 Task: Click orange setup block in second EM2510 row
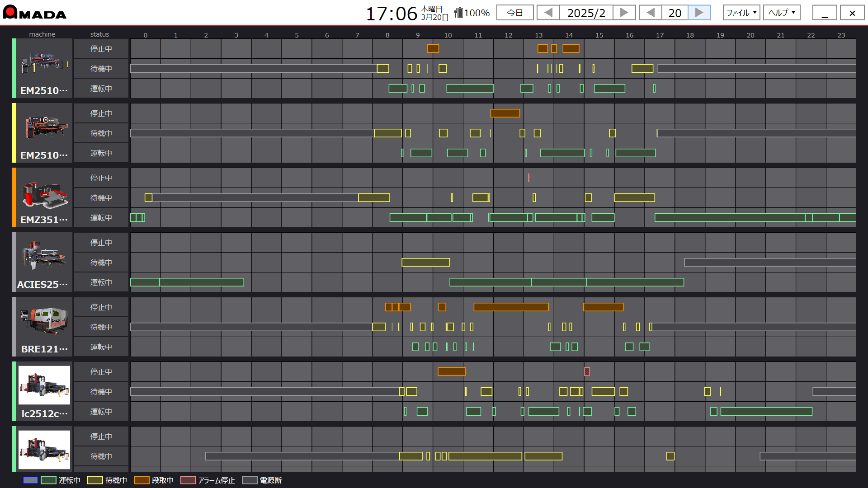click(505, 113)
